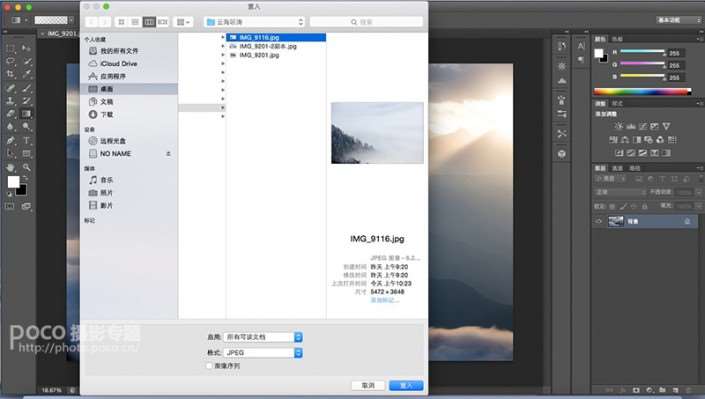
Task: Click the 取消 (Cancel) button
Action: pos(368,386)
